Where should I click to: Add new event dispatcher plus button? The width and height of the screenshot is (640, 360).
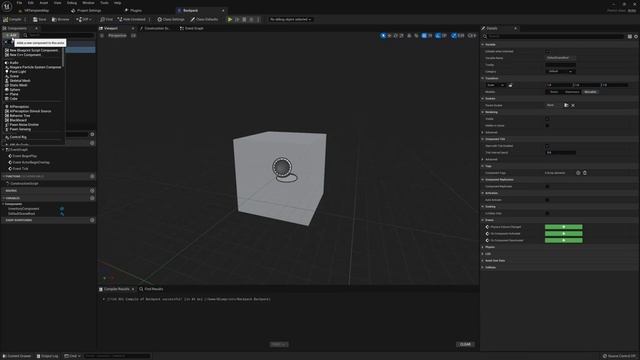(x=92, y=220)
